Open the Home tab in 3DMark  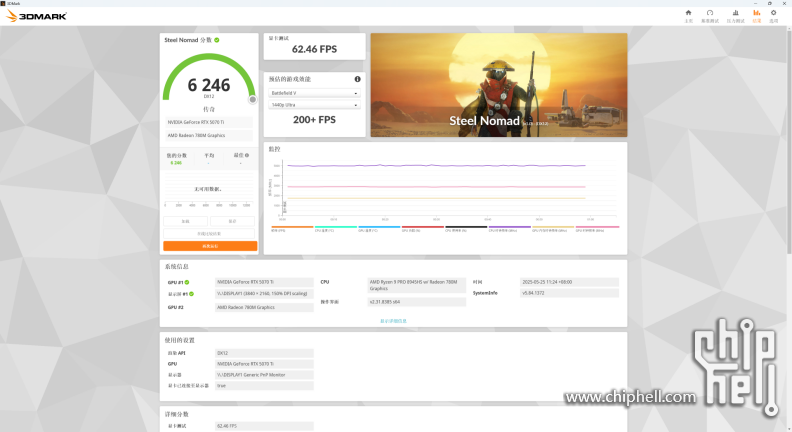[688, 16]
